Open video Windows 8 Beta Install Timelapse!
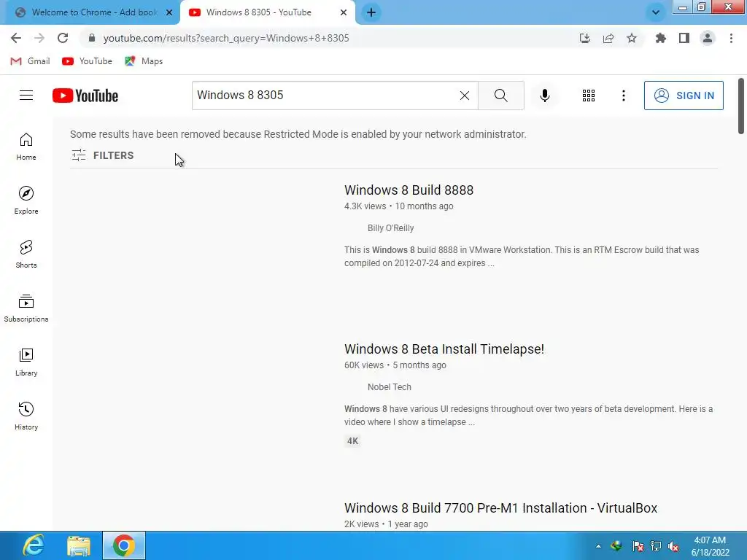 click(x=444, y=349)
